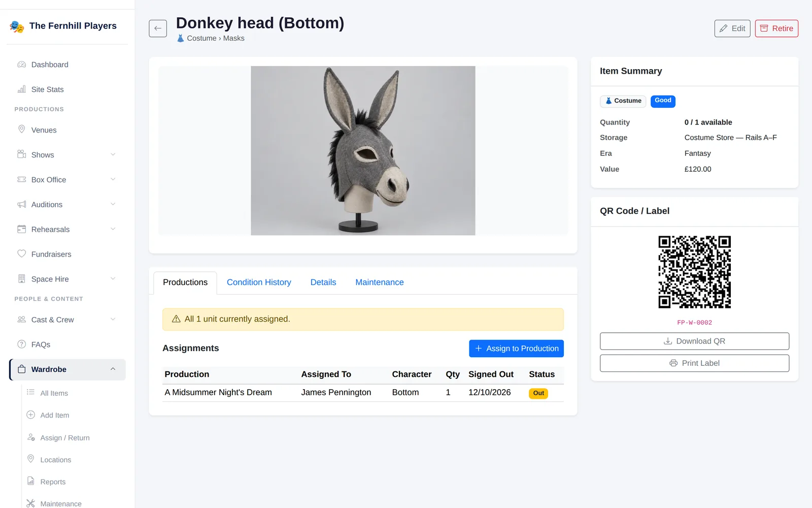Expand the Cast & Crew chevron

[113, 319]
